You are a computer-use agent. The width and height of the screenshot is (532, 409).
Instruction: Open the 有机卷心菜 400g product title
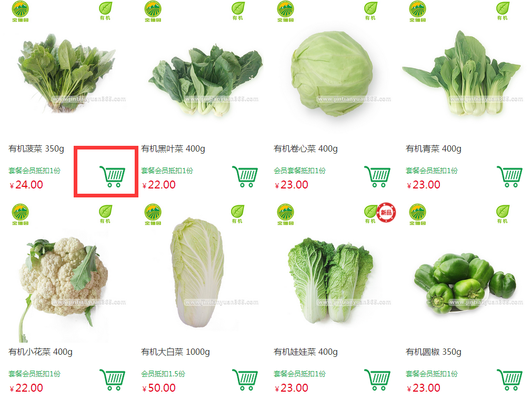tap(305, 148)
